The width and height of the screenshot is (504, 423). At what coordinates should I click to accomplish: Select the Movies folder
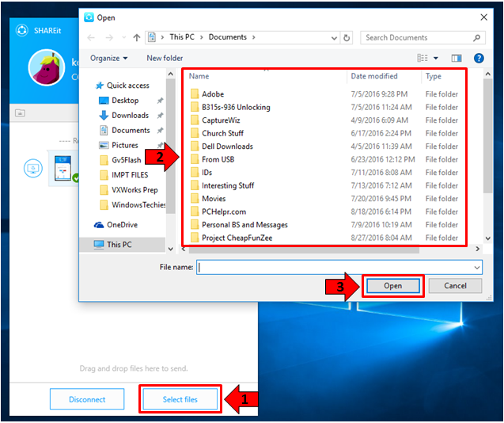213,199
